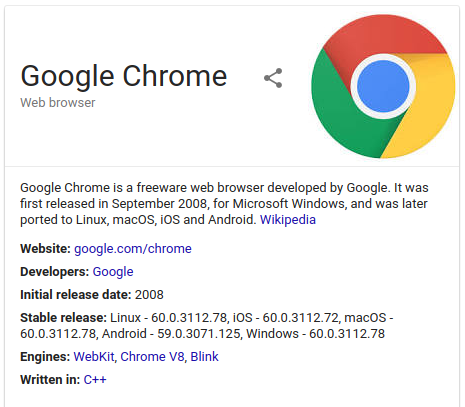The image size is (465, 407).
Task: Click the Blink engine link
Action: [x=204, y=357]
